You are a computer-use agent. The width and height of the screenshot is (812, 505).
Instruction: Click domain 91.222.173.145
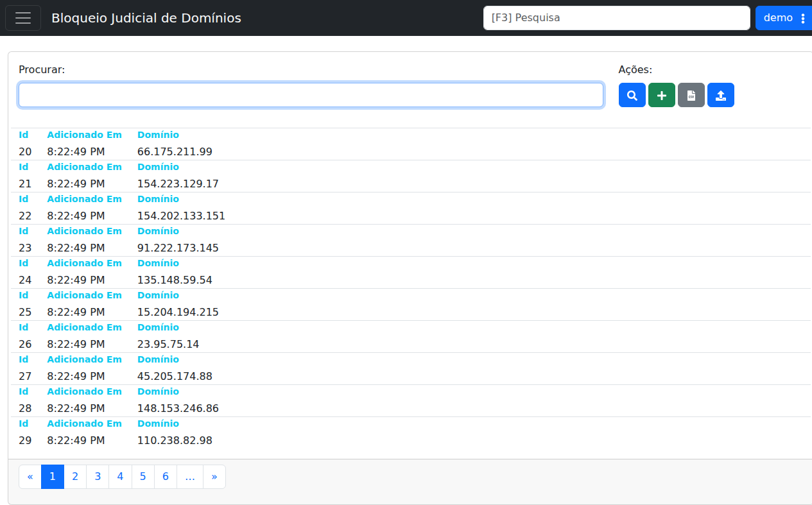click(178, 248)
